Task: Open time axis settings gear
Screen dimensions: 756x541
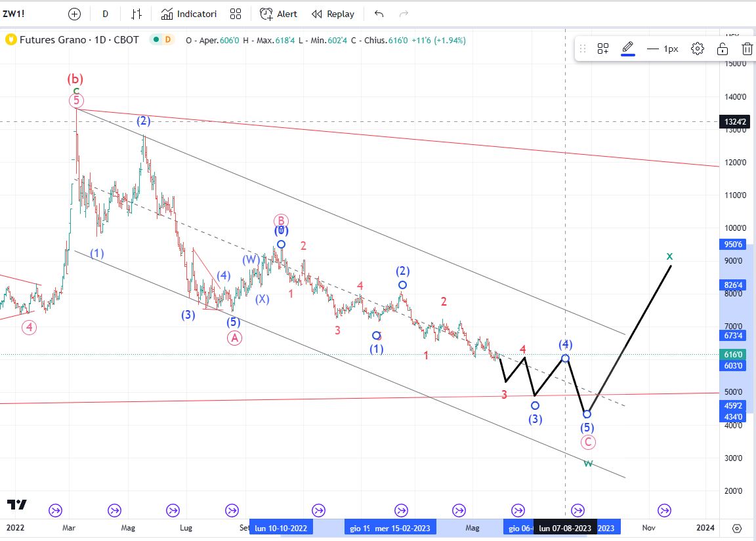Action: pyautogui.click(x=737, y=529)
